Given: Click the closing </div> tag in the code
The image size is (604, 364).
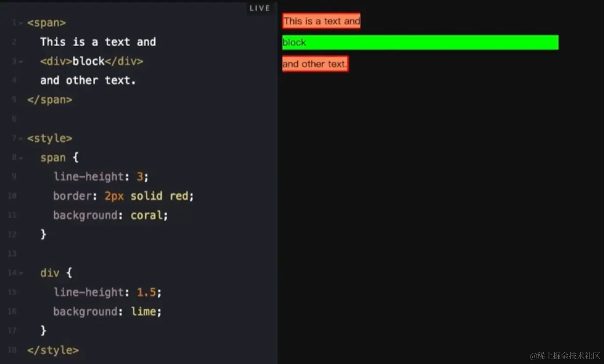Looking at the screenshot, I should [x=124, y=61].
